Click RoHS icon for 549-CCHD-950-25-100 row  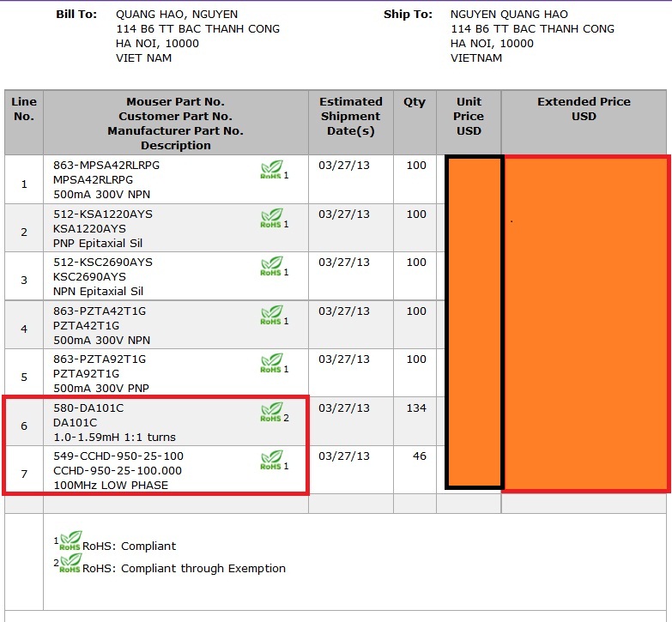coord(272,460)
